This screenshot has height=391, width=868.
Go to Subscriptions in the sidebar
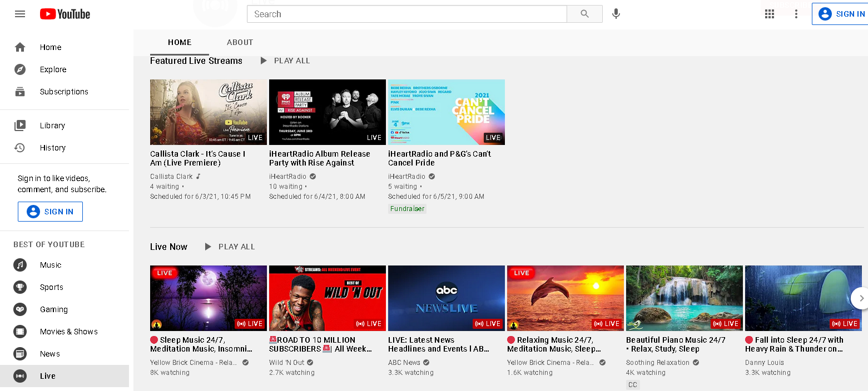[x=63, y=92]
